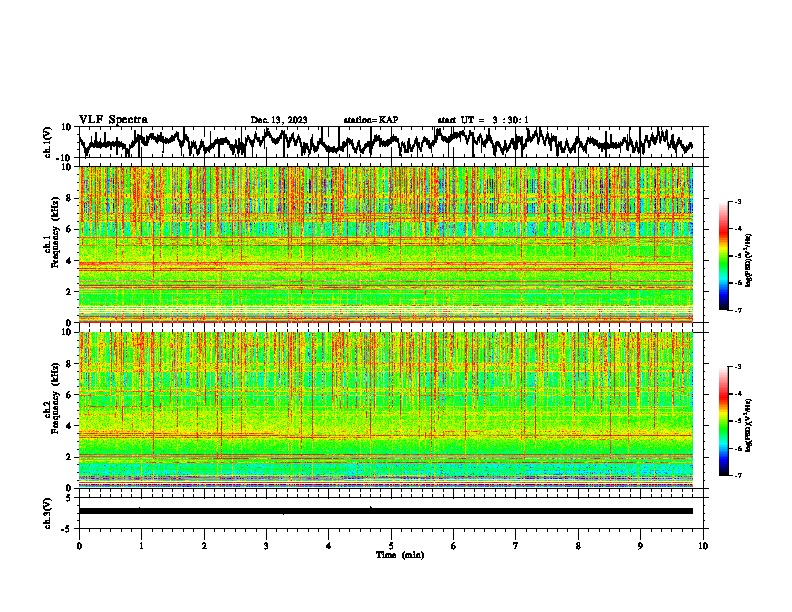
Task: Click the 9 tick label on Time axis
Action: point(640,546)
